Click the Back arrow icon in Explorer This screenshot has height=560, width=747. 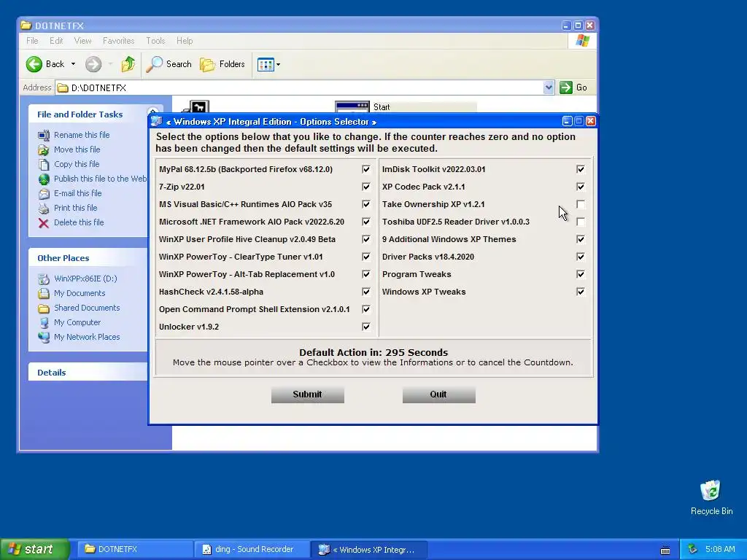point(34,64)
